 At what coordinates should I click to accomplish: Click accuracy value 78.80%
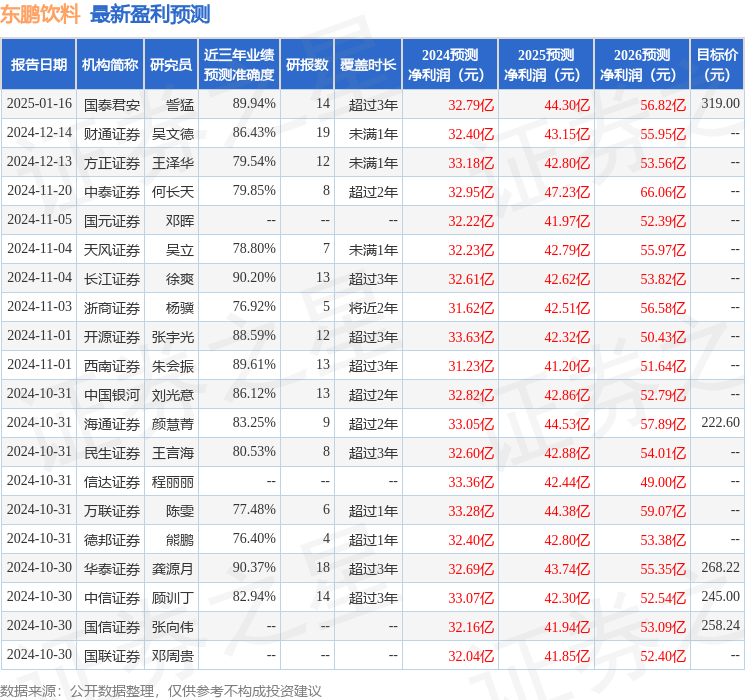pos(254,249)
